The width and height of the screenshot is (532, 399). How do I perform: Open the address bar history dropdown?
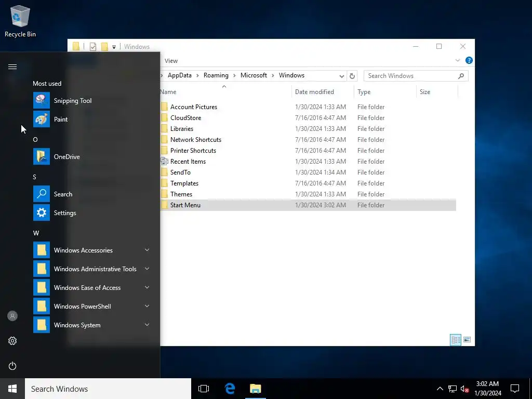pyautogui.click(x=342, y=76)
